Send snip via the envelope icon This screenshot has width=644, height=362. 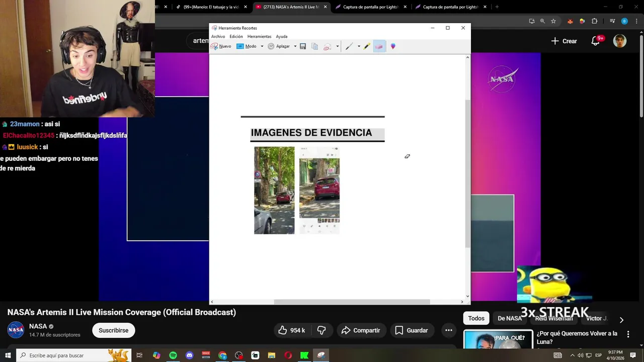click(x=327, y=46)
